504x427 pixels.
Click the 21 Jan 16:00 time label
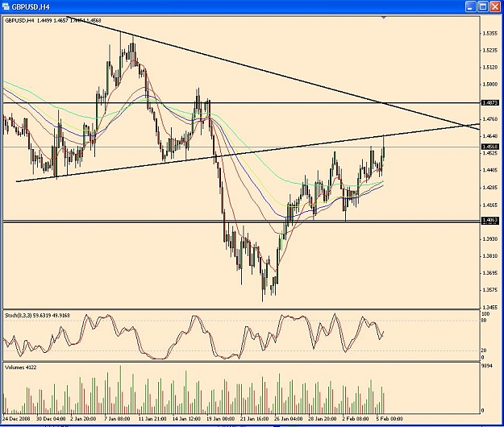tap(255, 419)
